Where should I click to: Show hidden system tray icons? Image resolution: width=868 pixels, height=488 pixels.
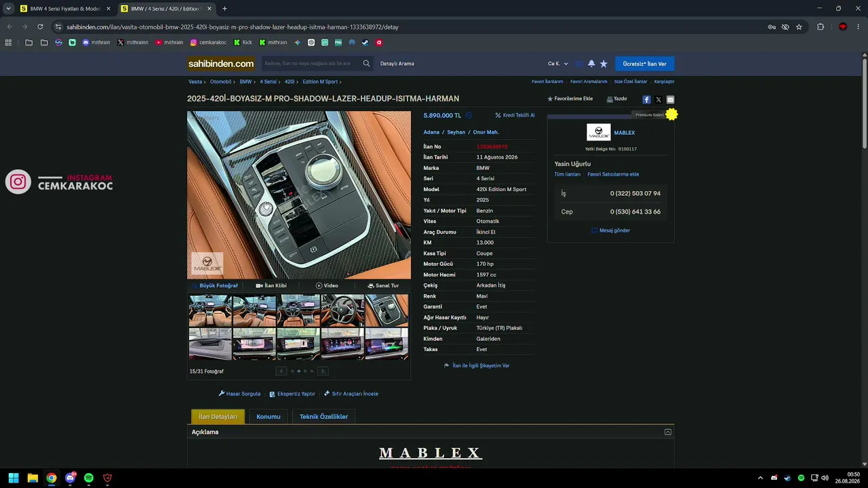point(760,478)
